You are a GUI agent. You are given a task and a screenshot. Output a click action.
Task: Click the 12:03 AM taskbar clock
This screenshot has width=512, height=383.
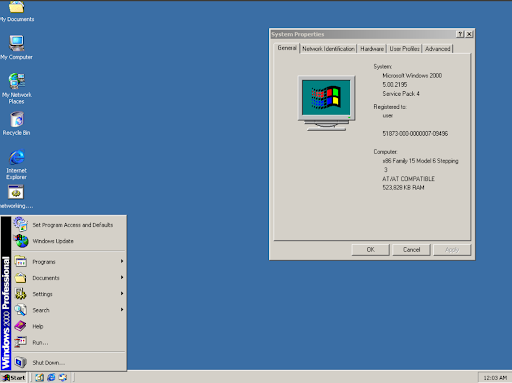(x=495, y=378)
